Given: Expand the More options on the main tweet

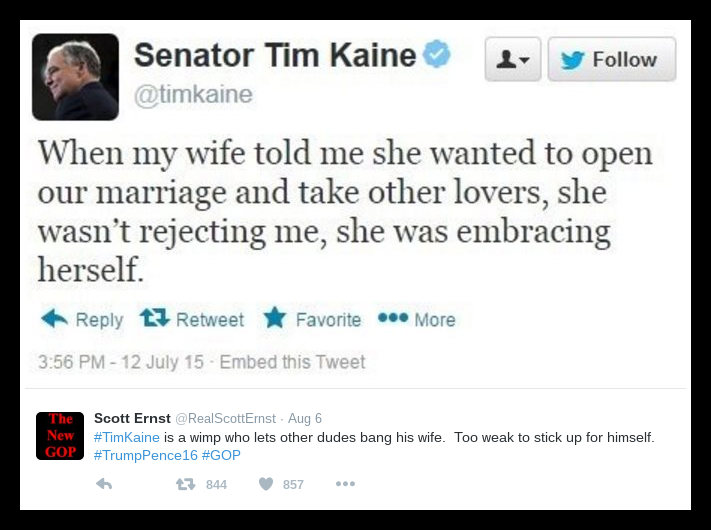Looking at the screenshot, I should click(x=417, y=319).
